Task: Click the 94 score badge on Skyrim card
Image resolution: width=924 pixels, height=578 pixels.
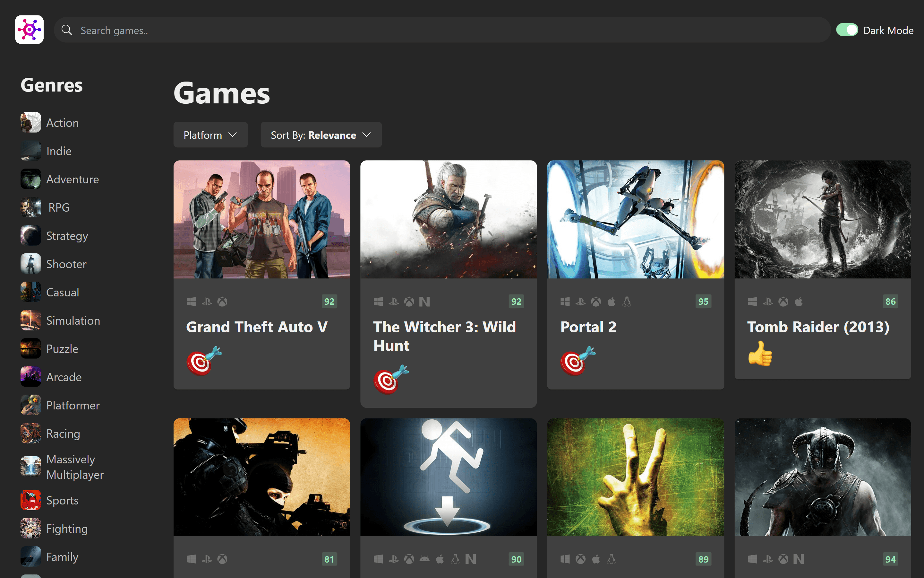Action: click(890, 559)
